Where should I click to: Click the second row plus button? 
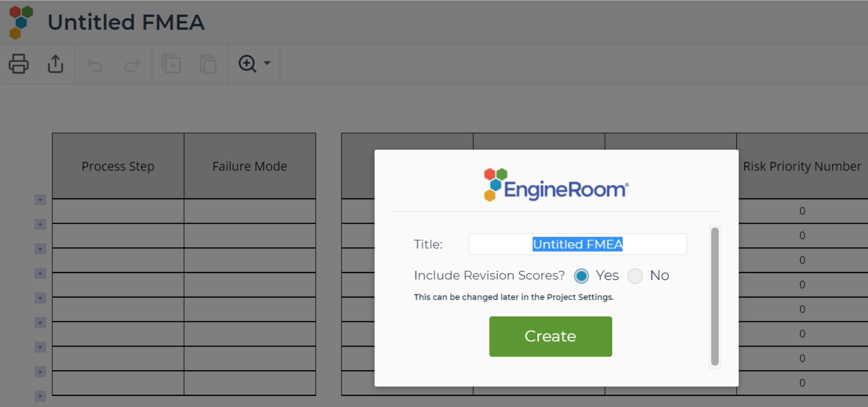(40, 225)
